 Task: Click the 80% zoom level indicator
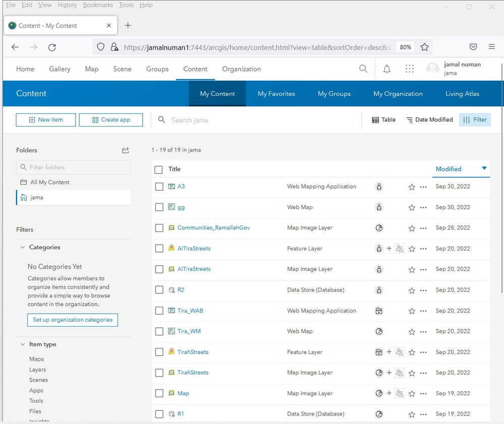coord(405,47)
